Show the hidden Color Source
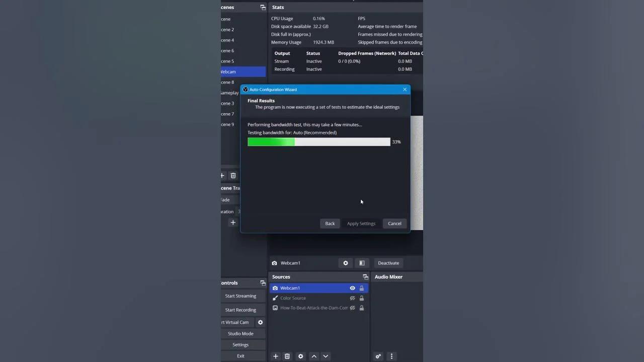Screen dimensions: 644x362 pos(352,298)
